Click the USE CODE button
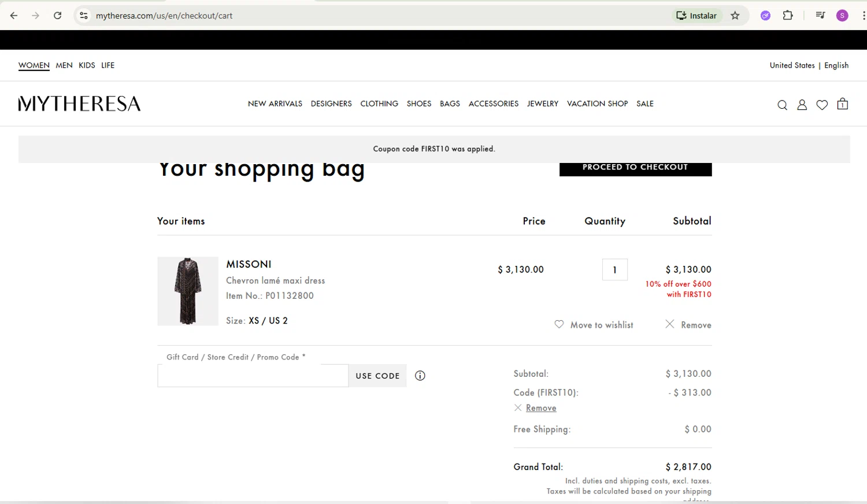Screen dimensions: 867x504 377,376
